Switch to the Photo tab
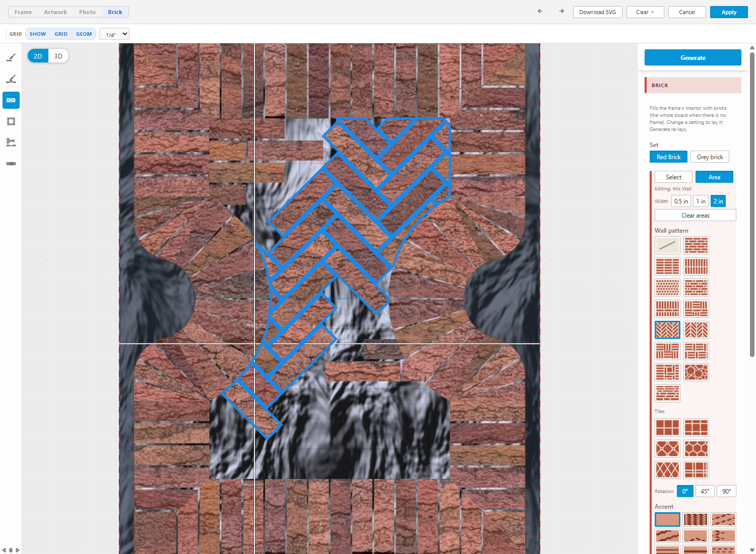Image resolution: width=756 pixels, height=554 pixels. pyautogui.click(x=87, y=12)
